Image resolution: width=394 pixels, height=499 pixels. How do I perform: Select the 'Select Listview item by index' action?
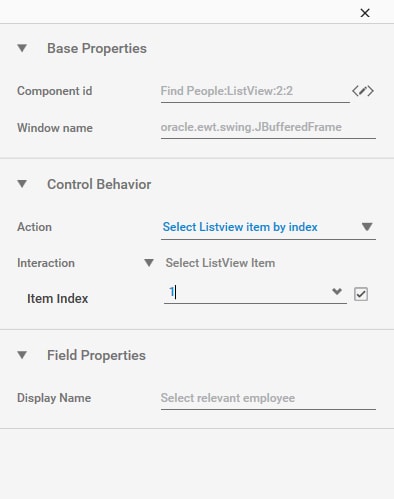point(240,227)
